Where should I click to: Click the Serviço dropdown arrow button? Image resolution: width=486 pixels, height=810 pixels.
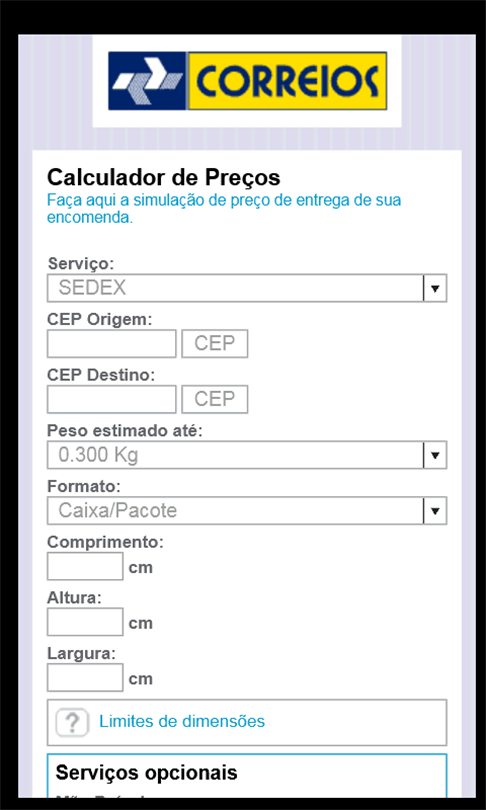435,288
